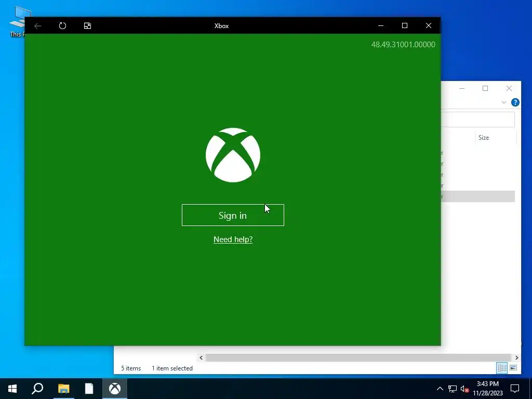Click the '5 items' status bar text
Viewport: 532px width, 399px height.
[x=131, y=368]
